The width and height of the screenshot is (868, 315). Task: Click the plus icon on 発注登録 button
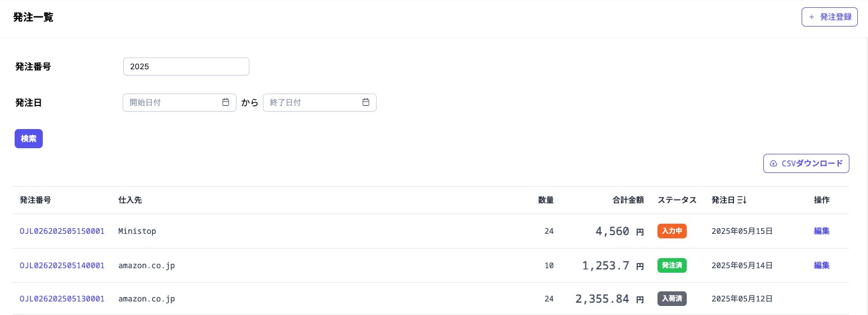click(811, 17)
